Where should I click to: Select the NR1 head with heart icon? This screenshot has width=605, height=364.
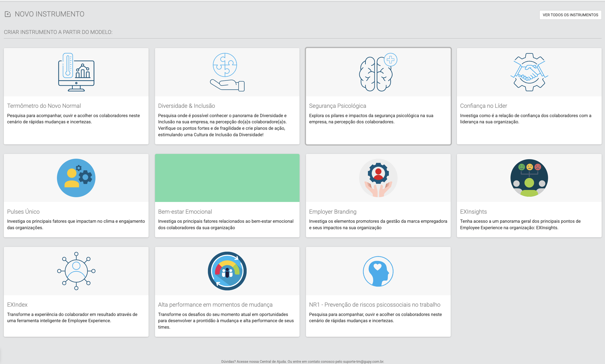click(378, 271)
